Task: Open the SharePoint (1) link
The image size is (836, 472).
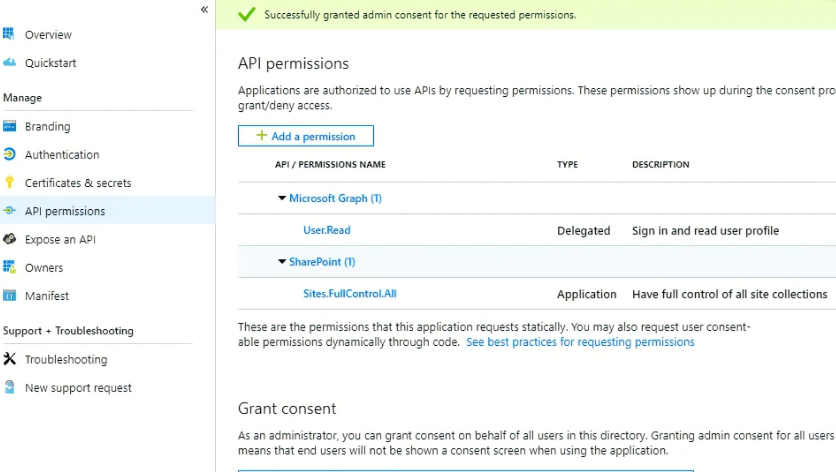Action: coord(322,262)
